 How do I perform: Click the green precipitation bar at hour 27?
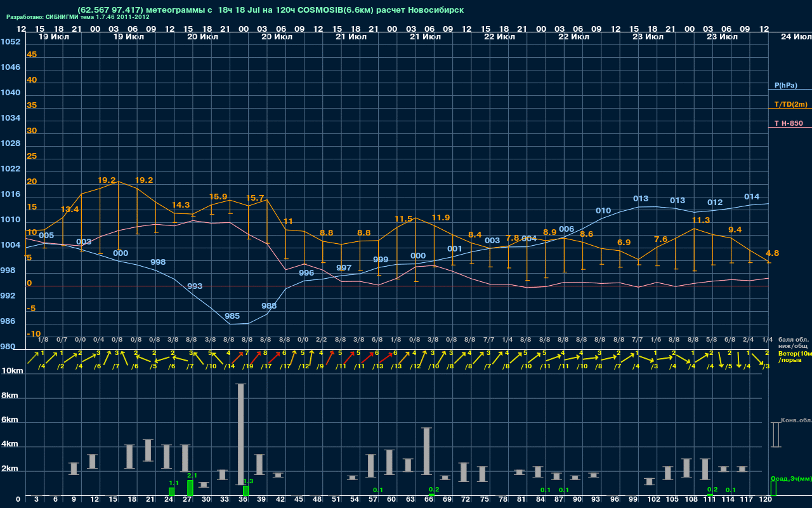tap(190, 488)
